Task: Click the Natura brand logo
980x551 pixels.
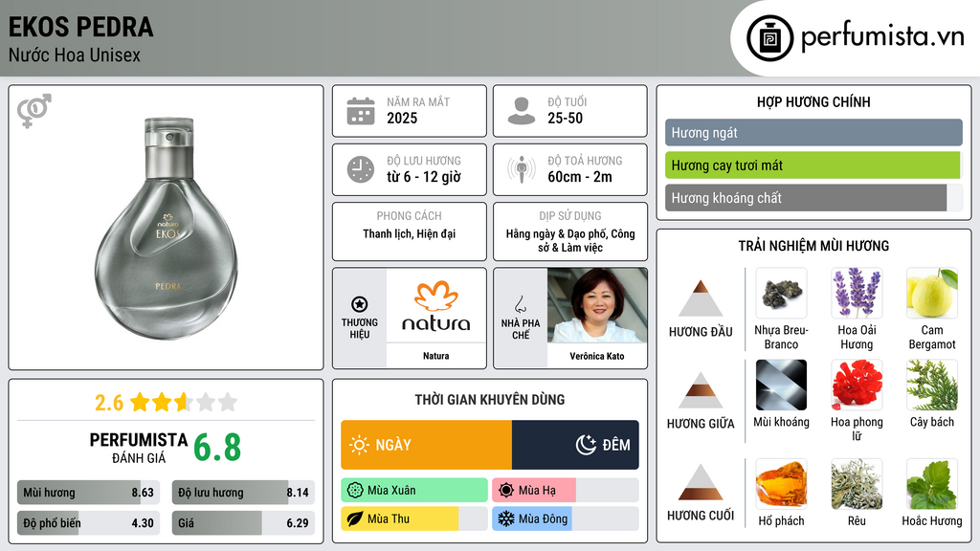Action: (x=435, y=305)
